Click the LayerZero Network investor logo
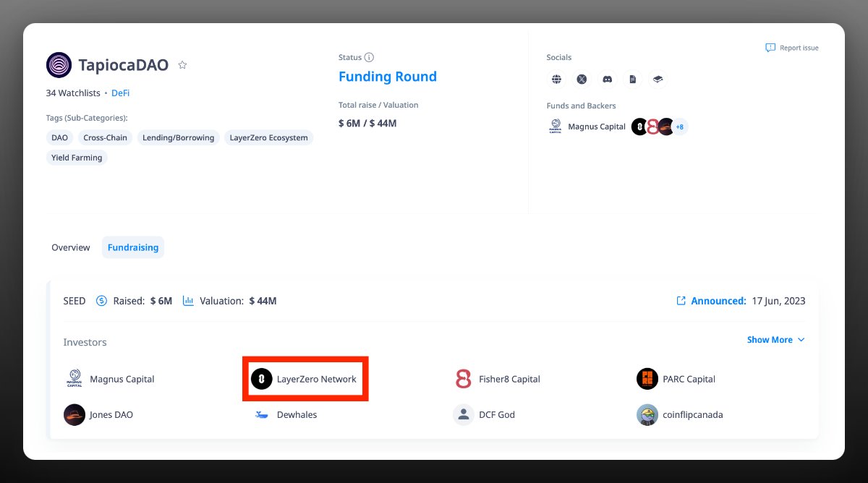Screen dimensions: 868x483 (261, 379)
